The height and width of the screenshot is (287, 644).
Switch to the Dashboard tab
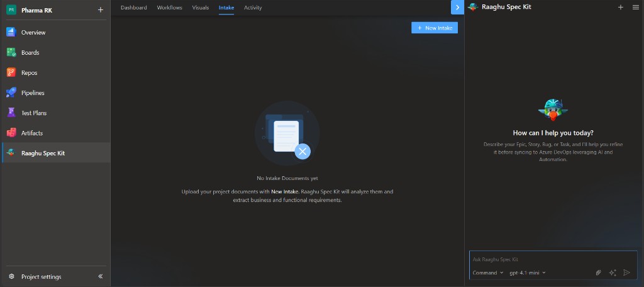pos(133,8)
